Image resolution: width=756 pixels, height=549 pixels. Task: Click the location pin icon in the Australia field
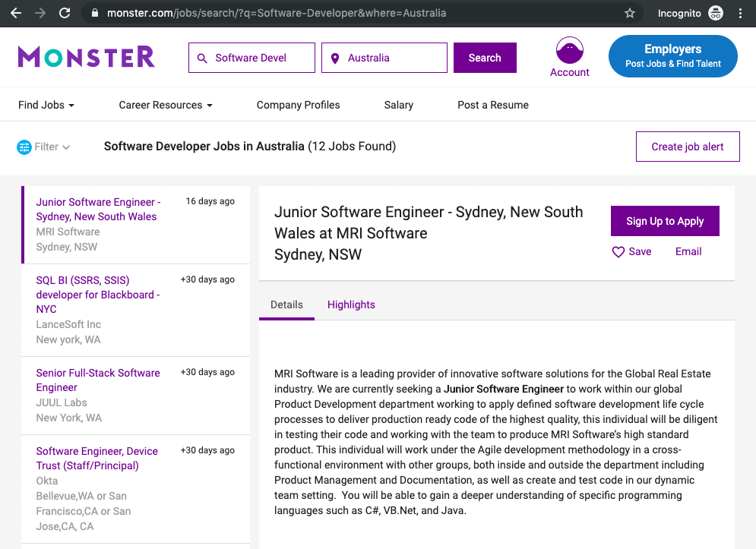click(335, 58)
